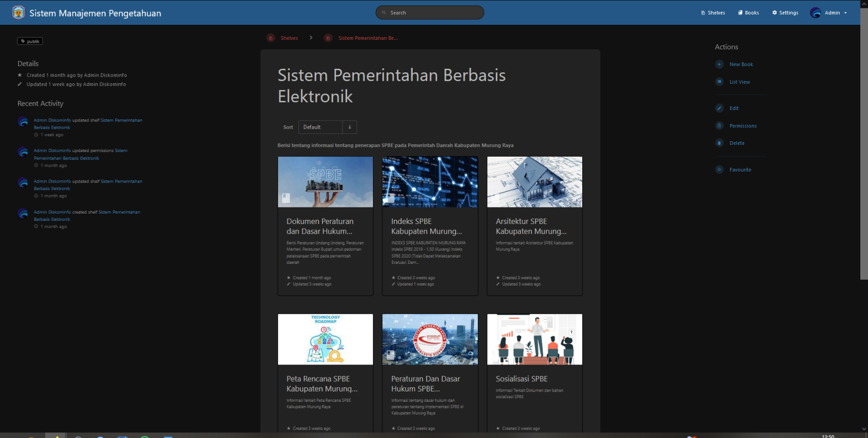
Task: Click the Edit pencil icon
Action: 719,108
